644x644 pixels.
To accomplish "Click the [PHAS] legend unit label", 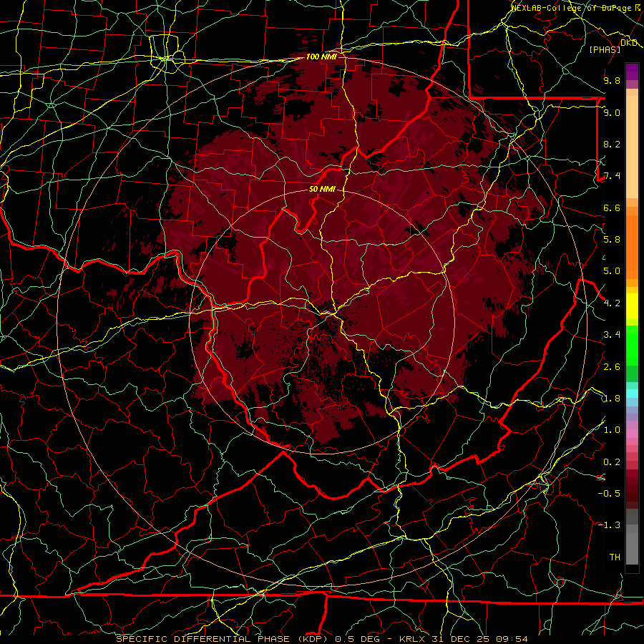I will (605, 49).
